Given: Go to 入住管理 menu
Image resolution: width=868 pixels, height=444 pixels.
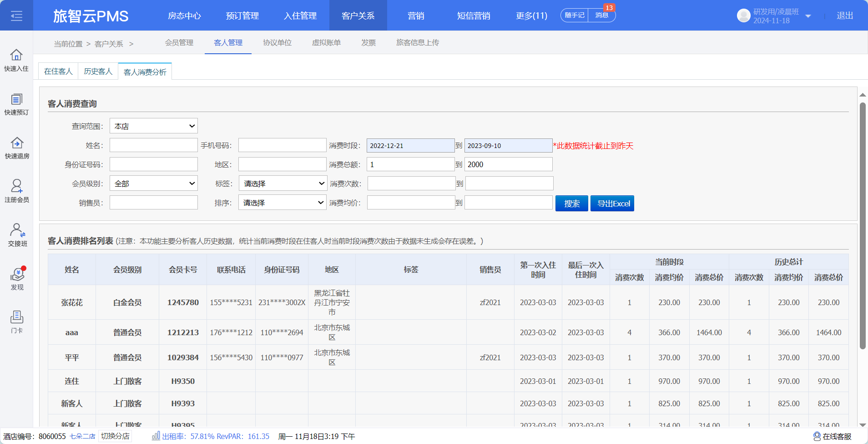Looking at the screenshot, I should pos(300,15).
